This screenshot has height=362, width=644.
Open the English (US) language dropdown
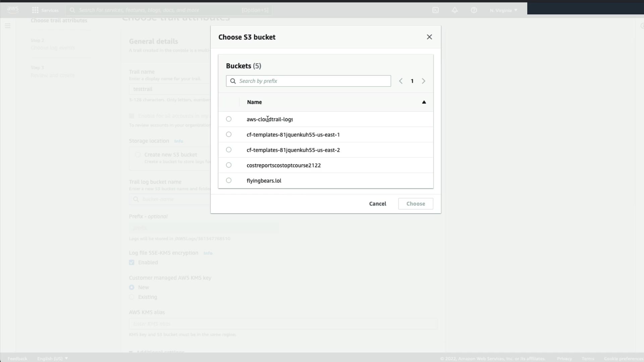click(x=52, y=358)
